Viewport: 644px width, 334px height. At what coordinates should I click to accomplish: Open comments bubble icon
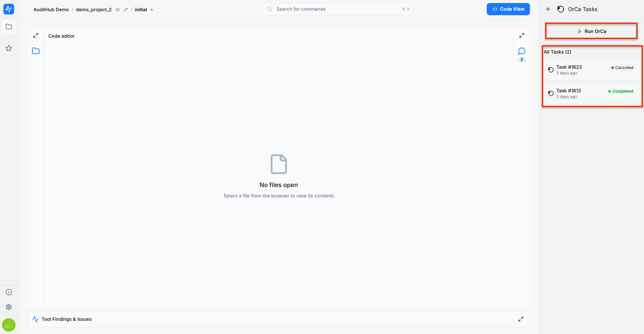tap(521, 51)
